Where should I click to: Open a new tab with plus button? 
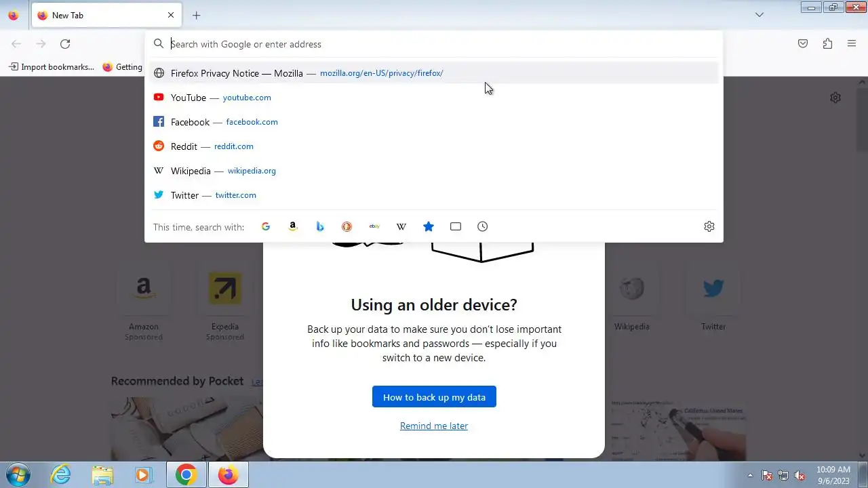point(197,15)
